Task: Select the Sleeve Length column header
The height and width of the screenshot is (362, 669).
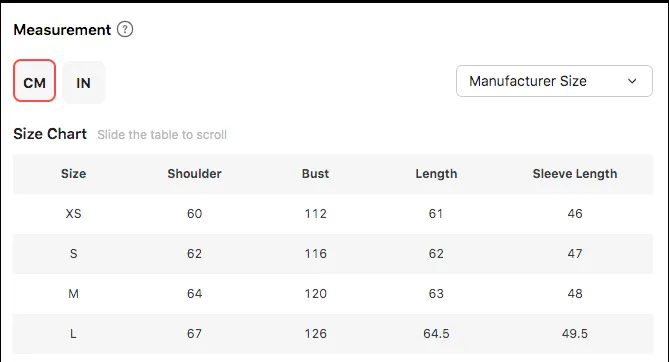Action: tap(575, 174)
